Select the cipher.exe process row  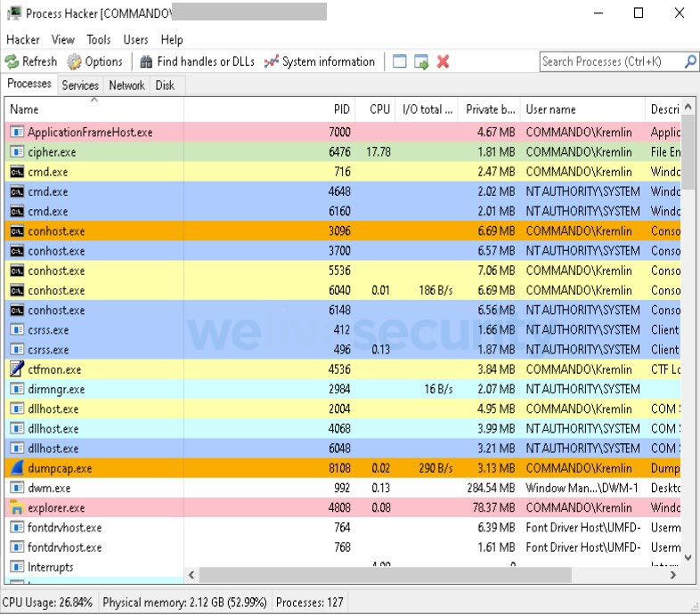point(342,151)
